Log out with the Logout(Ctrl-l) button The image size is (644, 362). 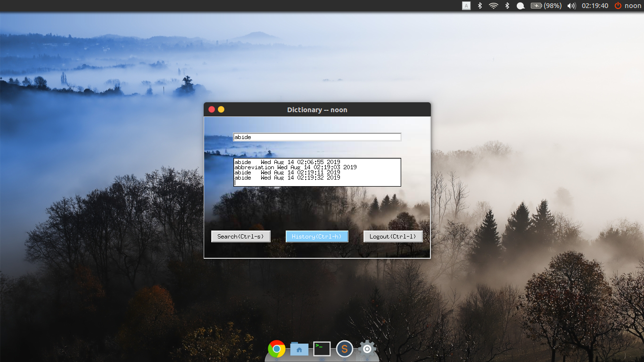point(393,237)
